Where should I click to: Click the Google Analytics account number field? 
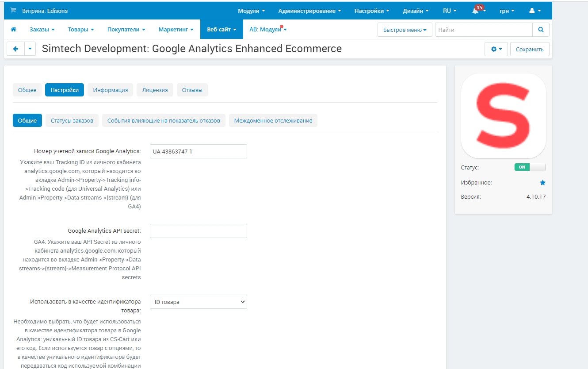point(199,151)
